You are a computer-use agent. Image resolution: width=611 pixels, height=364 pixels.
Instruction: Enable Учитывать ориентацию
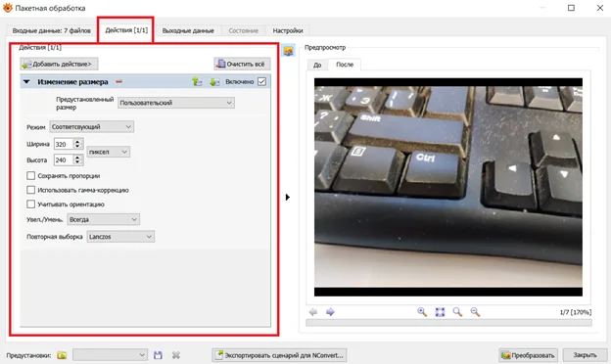(x=30, y=204)
